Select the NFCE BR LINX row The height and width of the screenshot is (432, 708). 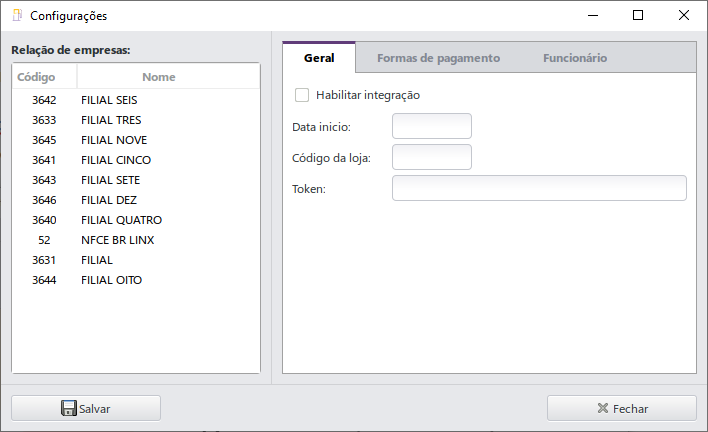(117, 240)
